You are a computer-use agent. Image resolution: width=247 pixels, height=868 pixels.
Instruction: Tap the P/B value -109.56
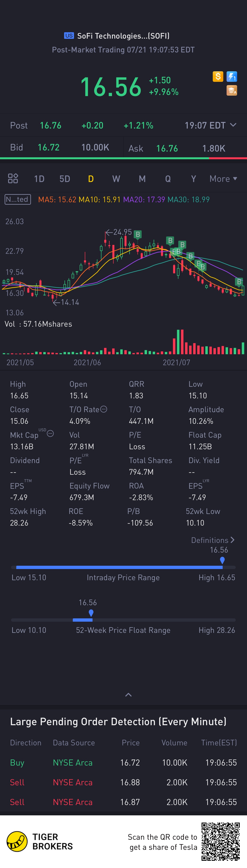(140, 523)
